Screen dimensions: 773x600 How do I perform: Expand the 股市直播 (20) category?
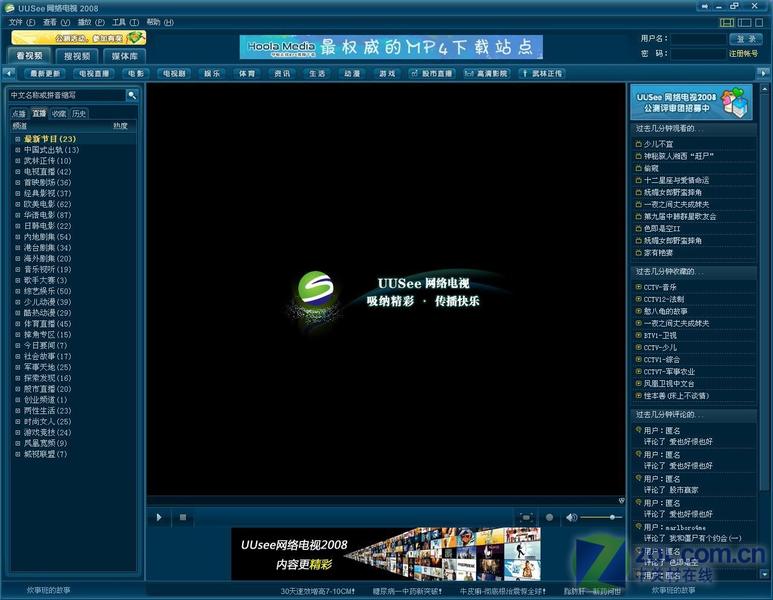coord(18,388)
